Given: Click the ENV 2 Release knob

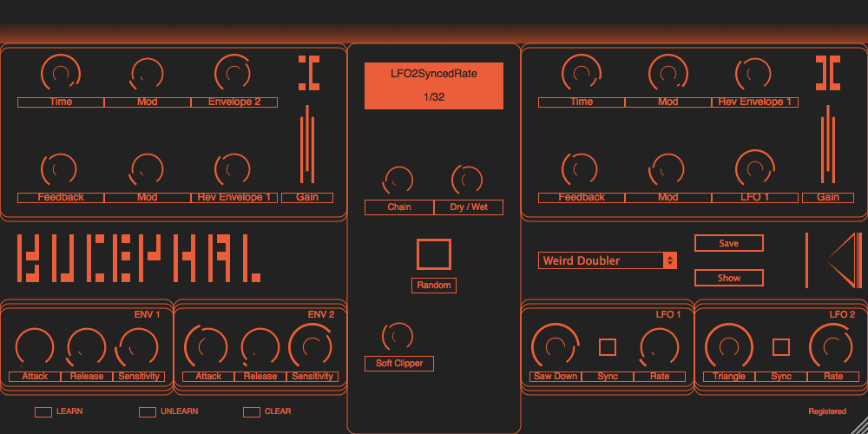Looking at the screenshot, I should [260, 348].
